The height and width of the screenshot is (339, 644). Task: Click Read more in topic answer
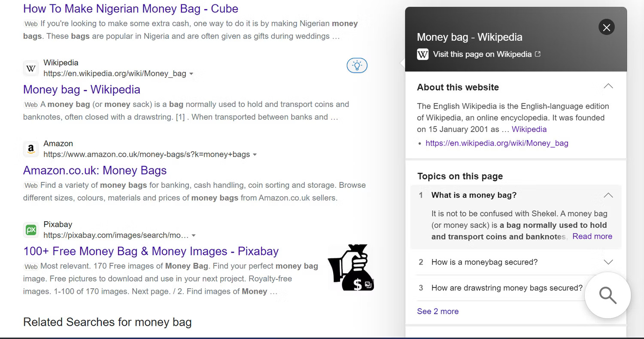(592, 236)
